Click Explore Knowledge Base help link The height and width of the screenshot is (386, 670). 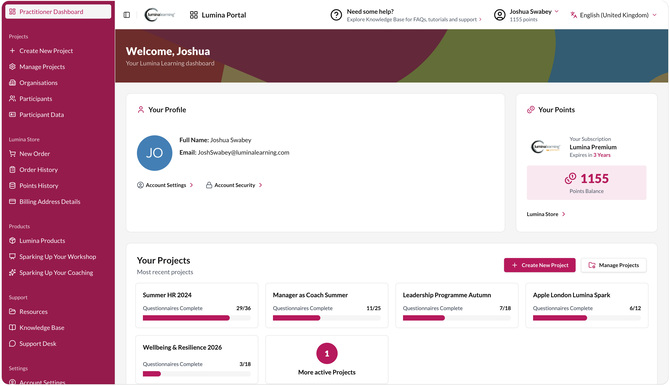pyautogui.click(x=414, y=20)
